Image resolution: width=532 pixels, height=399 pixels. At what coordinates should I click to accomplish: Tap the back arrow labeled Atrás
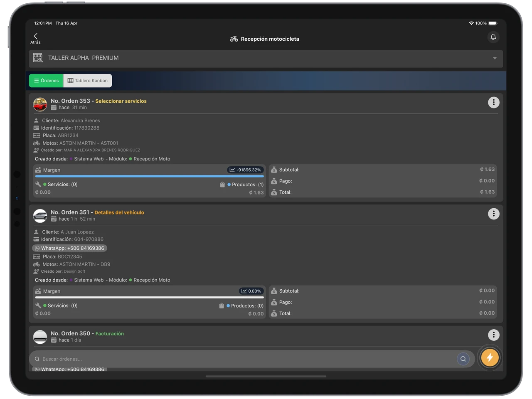(x=35, y=38)
